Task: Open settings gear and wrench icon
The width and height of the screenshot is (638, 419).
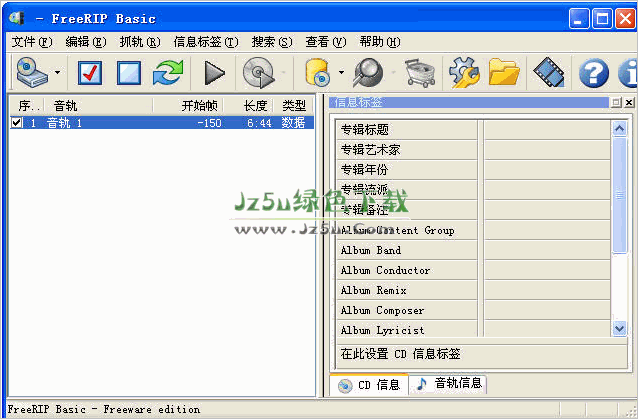Action: (x=464, y=73)
